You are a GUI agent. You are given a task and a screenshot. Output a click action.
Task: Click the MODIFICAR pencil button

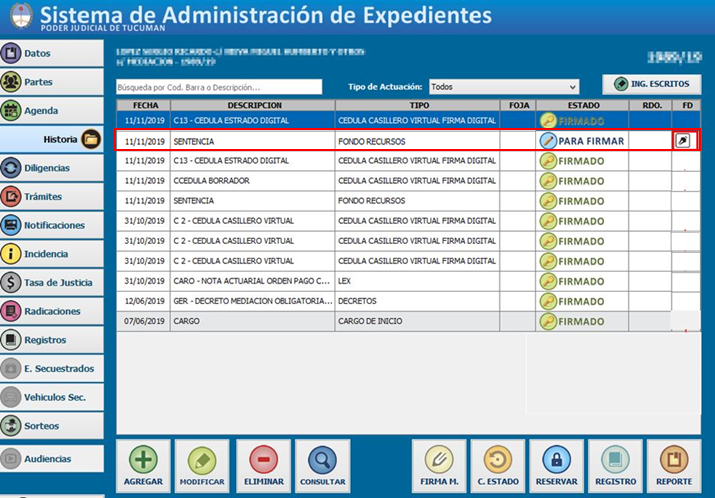pos(202,466)
